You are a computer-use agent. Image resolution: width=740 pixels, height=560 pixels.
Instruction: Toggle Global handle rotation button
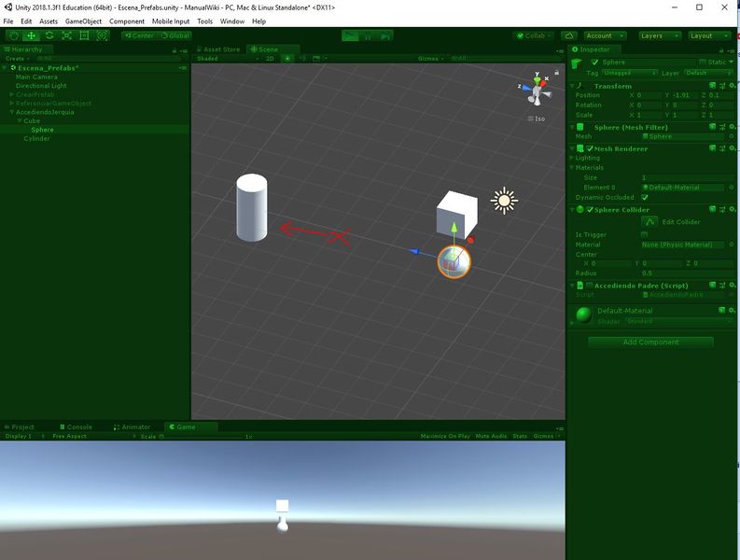(175, 35)
